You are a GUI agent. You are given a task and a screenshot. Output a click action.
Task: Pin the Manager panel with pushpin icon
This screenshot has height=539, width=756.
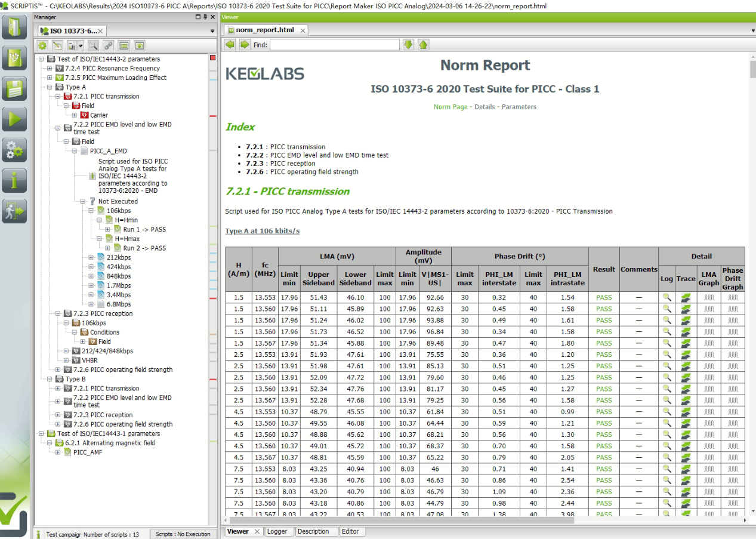click(x=205, y=17)
